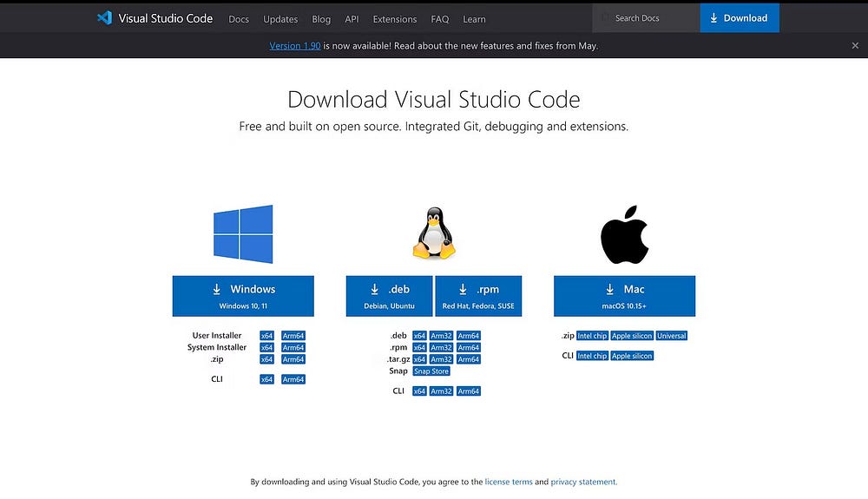Click the blue Download button in header

(740, 17)
